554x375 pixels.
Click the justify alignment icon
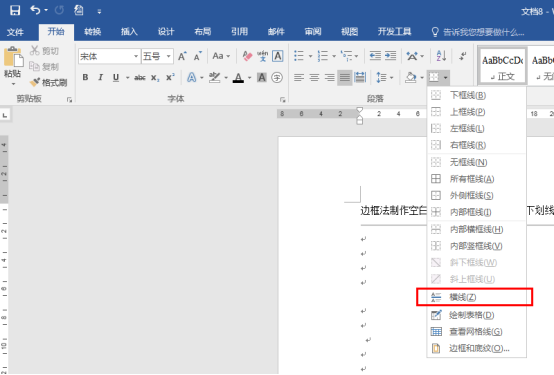point(344,77)
